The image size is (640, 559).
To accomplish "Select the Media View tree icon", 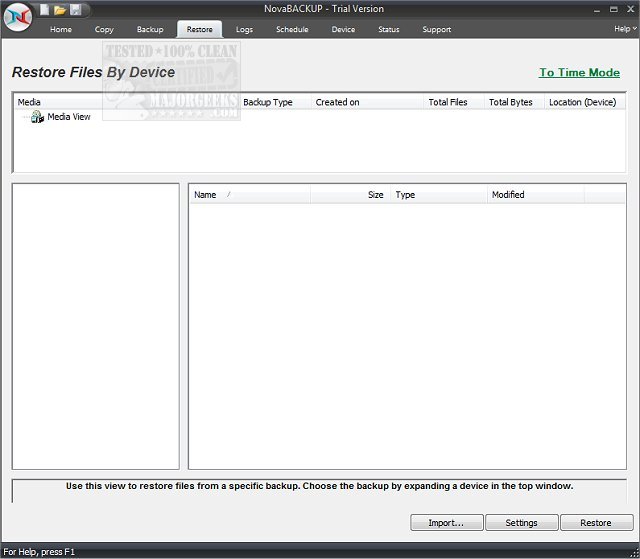I will [x=37, y=117].
